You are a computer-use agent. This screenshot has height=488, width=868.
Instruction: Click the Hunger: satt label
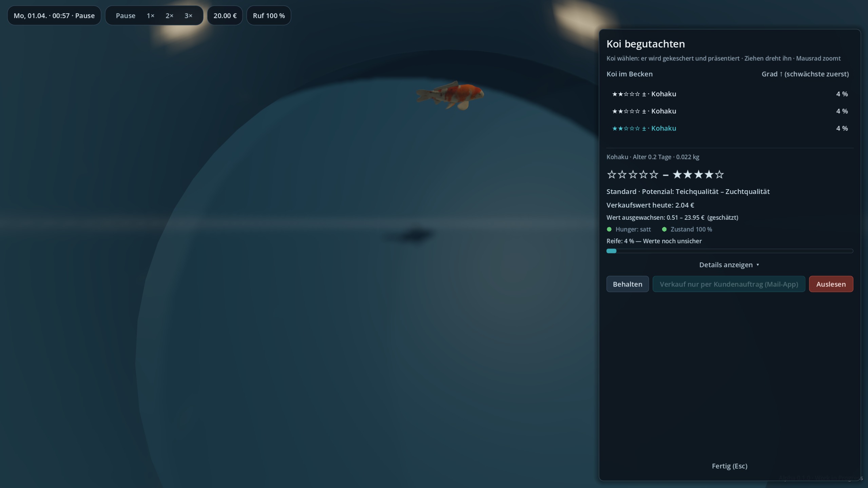pyautogui.click(x=633, y=229)
